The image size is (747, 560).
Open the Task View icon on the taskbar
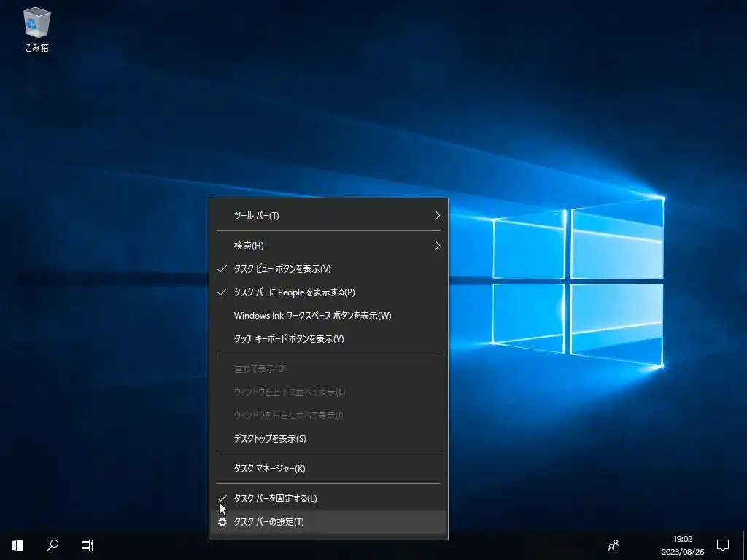point(88,545)
